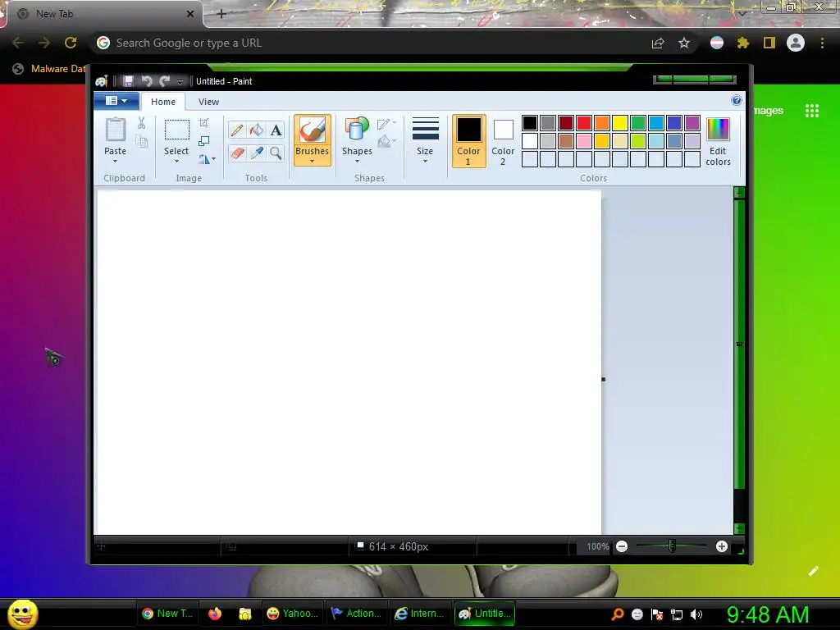Click the Resize icon in Image group
The height and width of the screenshot is (630, 840).
click(203, 141)
